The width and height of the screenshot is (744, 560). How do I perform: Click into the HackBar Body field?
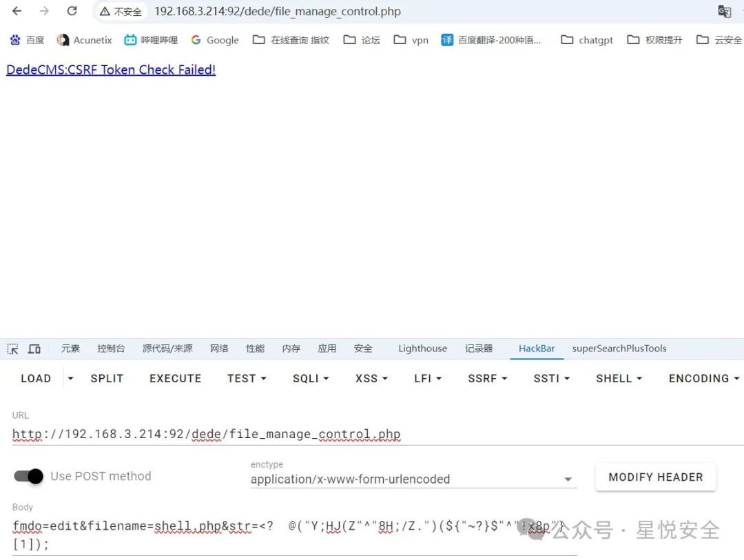coord(294,535)
